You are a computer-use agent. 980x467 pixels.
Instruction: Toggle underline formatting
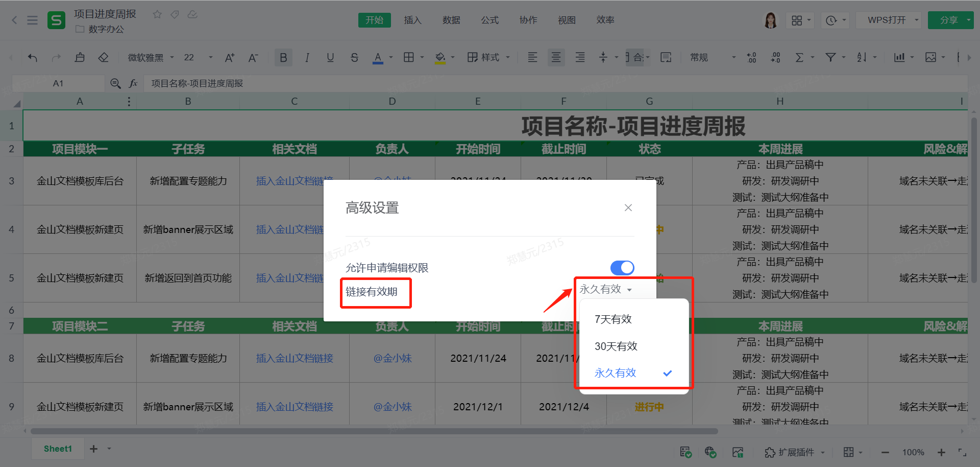(x=330, y=58)
